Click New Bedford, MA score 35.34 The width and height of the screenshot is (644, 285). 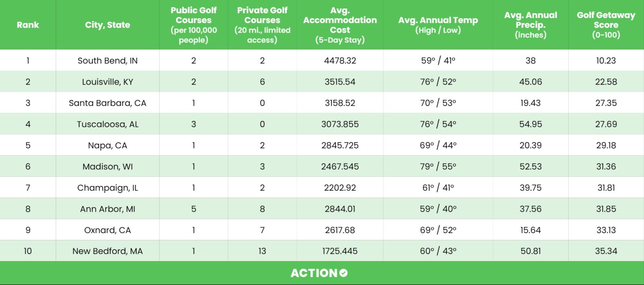[x=606, y=251]
